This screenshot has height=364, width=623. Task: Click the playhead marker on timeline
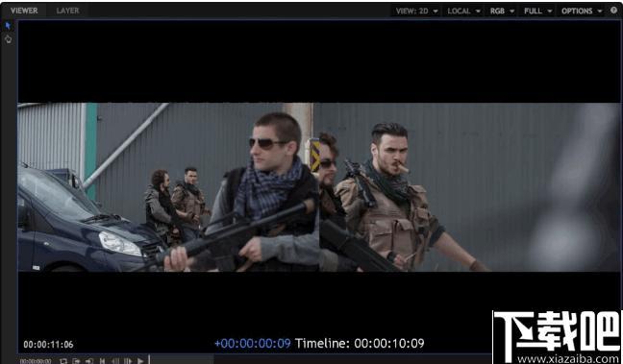tap(149, 359)
